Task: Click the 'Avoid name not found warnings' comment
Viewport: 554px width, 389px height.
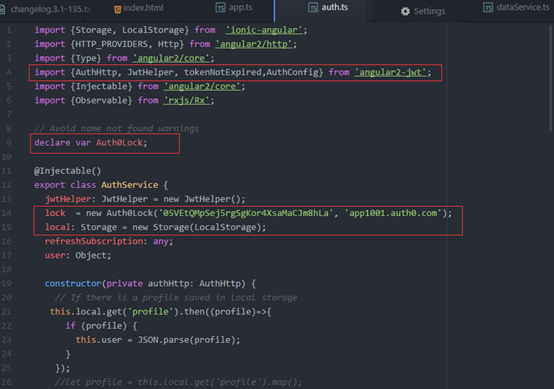Action: click(x=117, y=129)
